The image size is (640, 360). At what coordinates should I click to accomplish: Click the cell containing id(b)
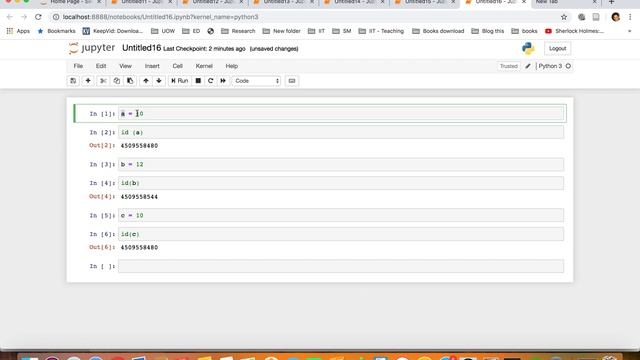point(341,183)
